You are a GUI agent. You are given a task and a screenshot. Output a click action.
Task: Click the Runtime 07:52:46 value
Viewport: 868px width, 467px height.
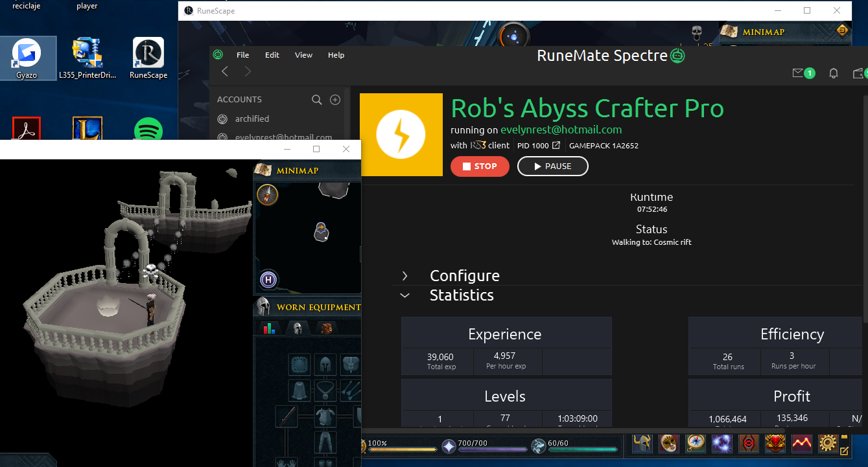tap(651, 209)
